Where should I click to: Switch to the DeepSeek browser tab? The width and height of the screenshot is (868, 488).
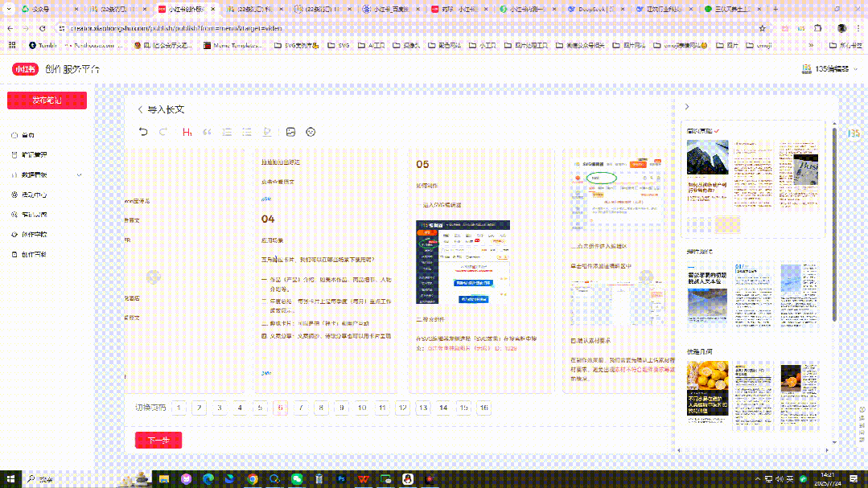(x=591, y=10)
